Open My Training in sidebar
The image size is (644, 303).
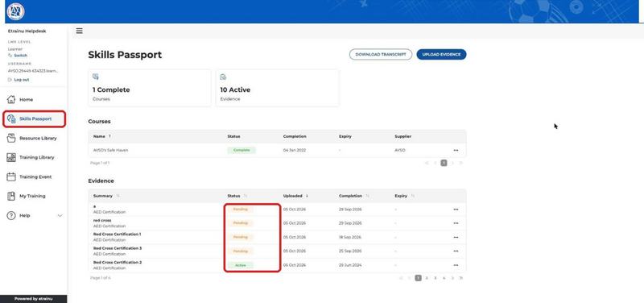pyautogui.click(x=34, y=196)
